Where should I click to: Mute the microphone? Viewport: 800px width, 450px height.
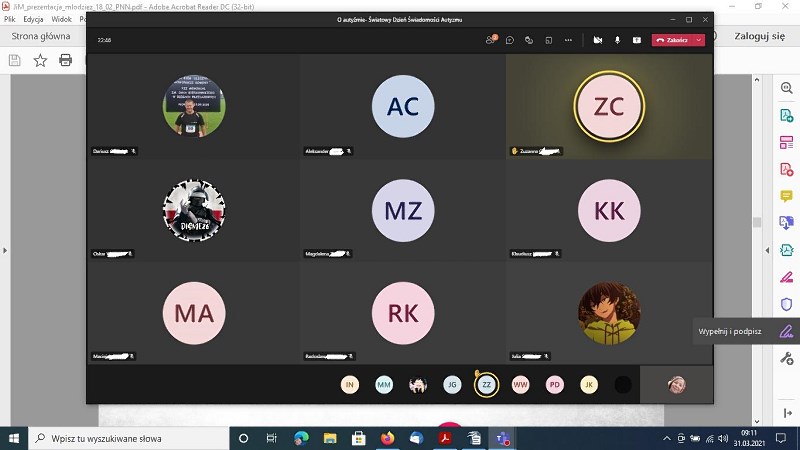pyautogui.click(x=616, y=40)
